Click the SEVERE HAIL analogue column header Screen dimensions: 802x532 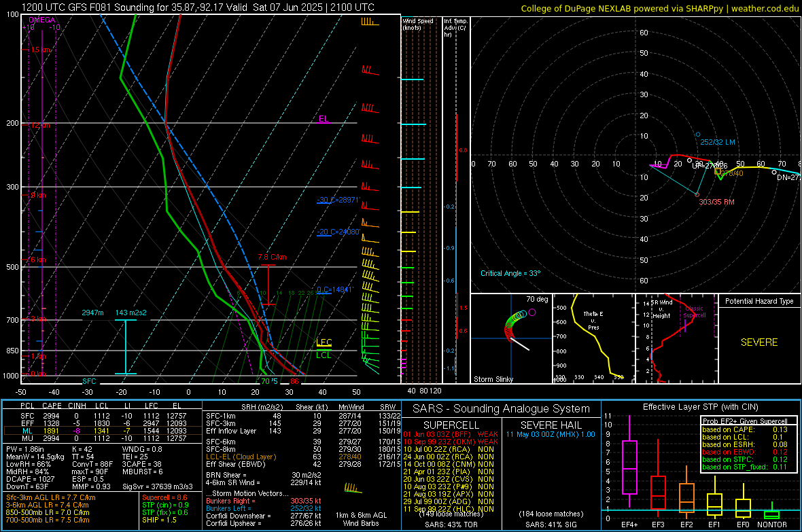(551, 425)
